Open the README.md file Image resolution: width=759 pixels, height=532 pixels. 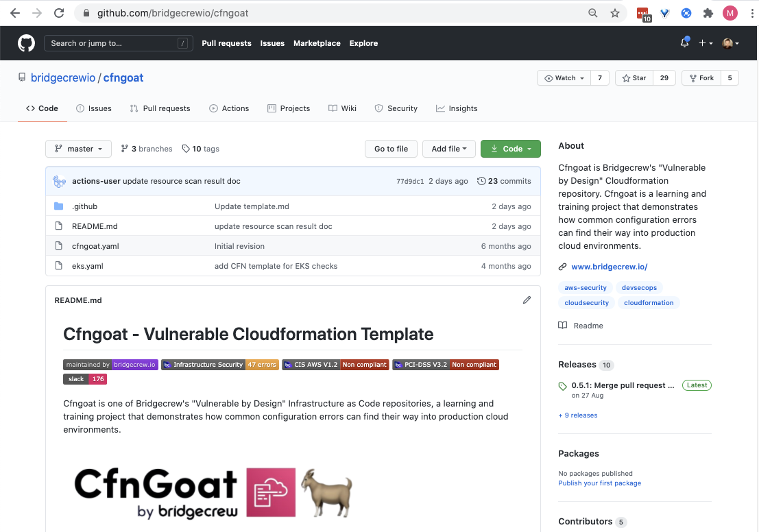tap(95, 226)
